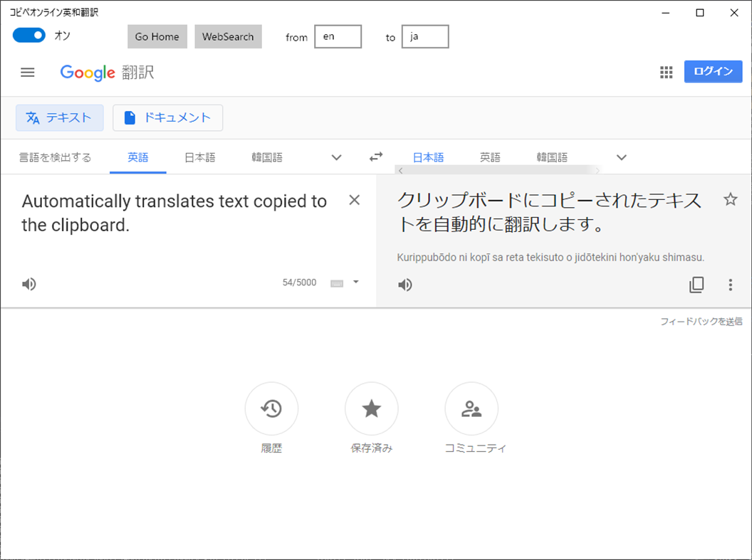Copy the translated text

696,285
